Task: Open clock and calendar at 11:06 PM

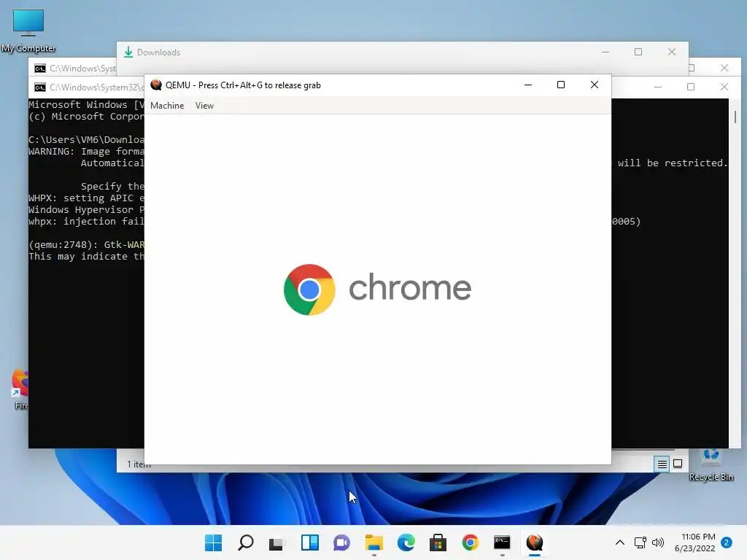Action: tap(694, 542)
